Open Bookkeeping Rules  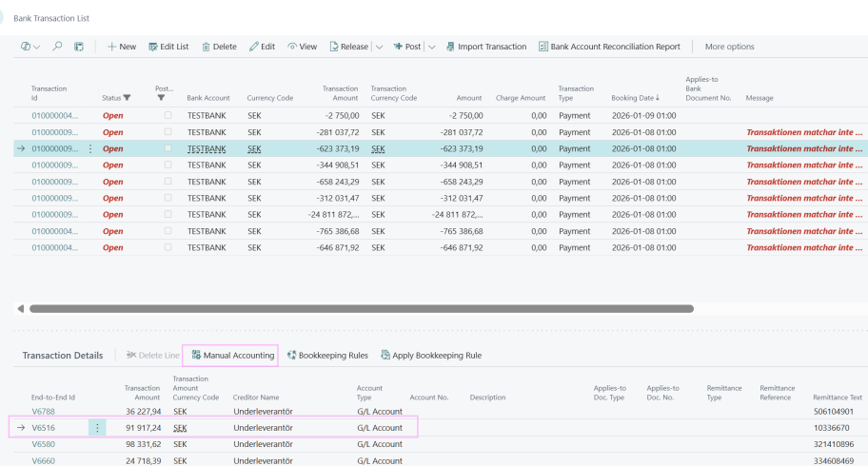pyautogui.click(x=327, y=356)
